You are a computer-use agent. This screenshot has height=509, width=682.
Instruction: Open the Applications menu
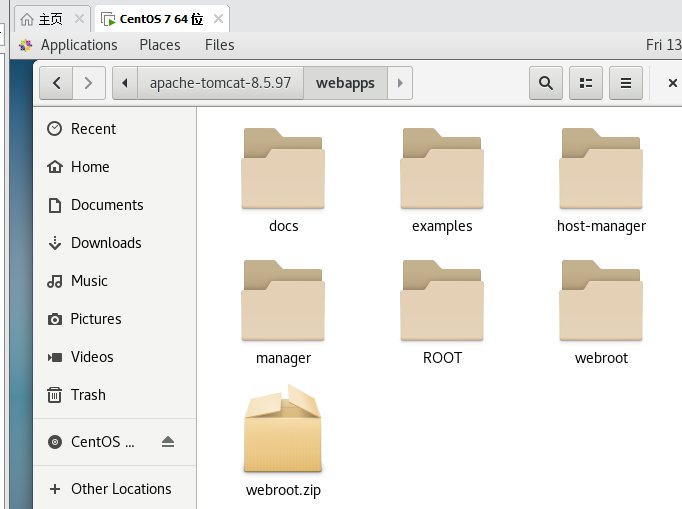(x=79, y=45)
